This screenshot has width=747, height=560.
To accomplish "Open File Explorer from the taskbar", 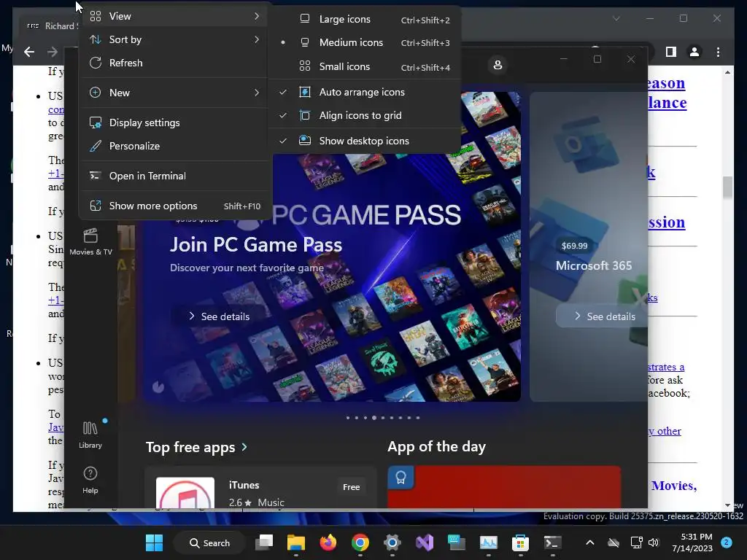I will point(296,542).
